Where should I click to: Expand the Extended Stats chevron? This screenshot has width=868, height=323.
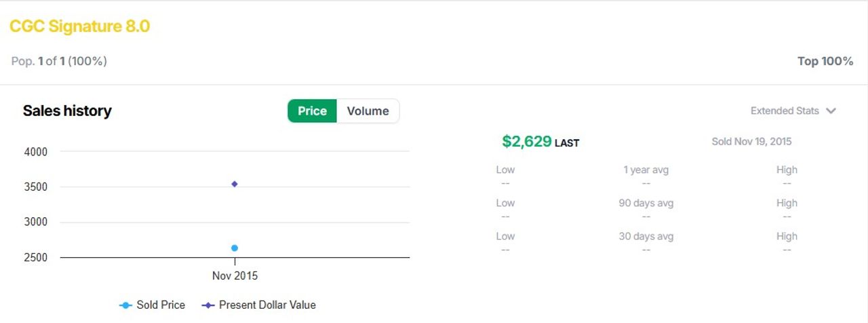(831, 111)
